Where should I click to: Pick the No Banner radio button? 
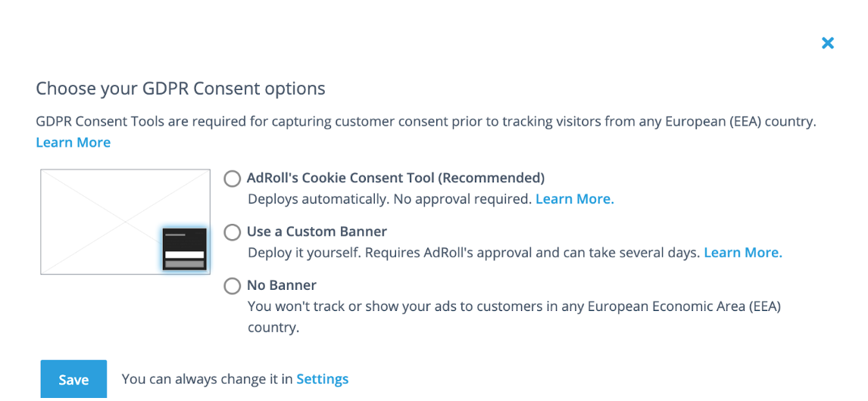(233, 286)
